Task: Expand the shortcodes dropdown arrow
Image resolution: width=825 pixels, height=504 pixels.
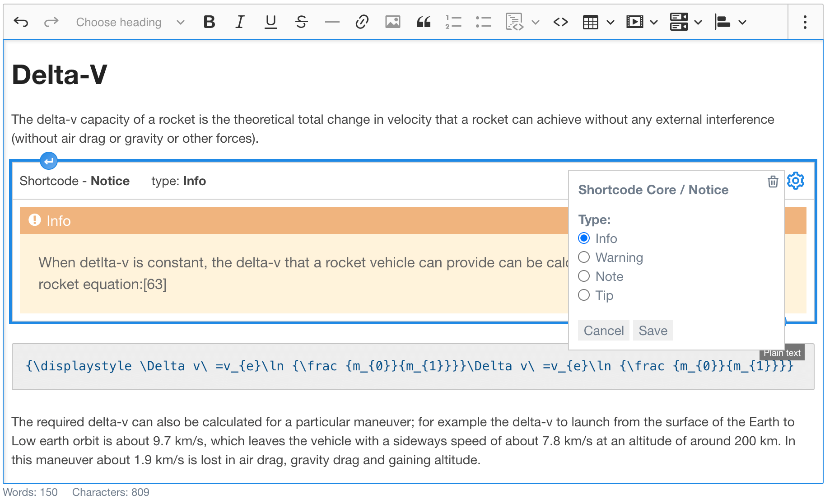Action: (x=698, y=22)
